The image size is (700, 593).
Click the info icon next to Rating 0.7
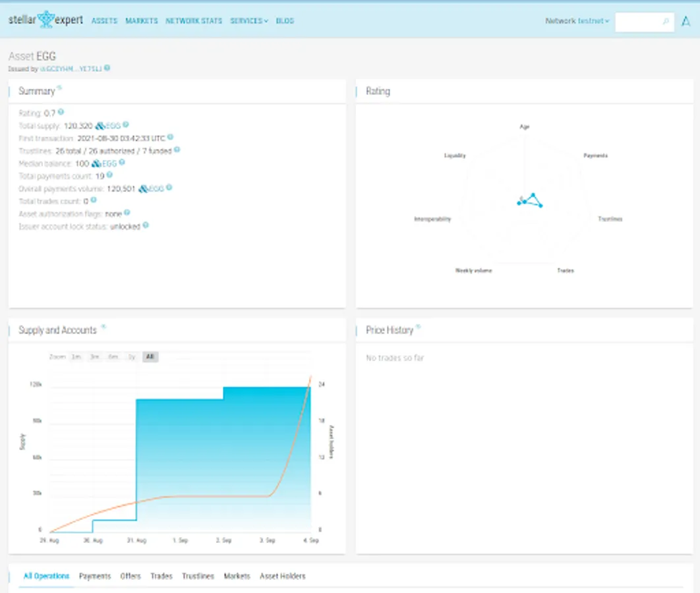(61, 112)
